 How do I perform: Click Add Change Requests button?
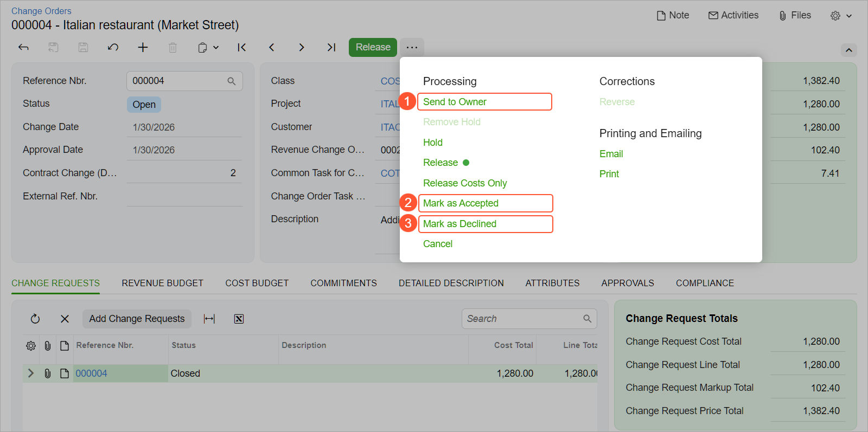point(137,319)
